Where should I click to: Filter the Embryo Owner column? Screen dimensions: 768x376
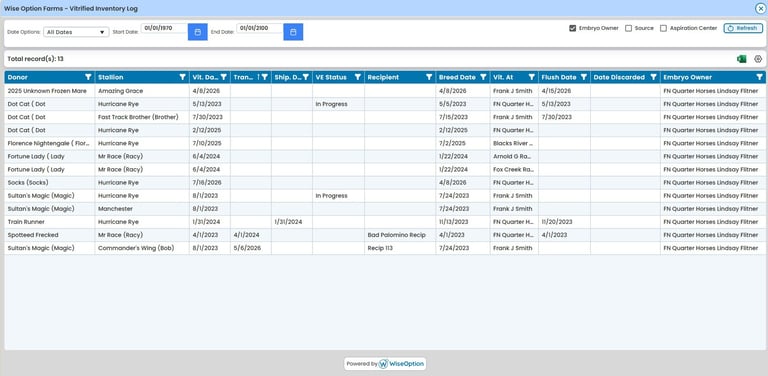coord(759,77)
